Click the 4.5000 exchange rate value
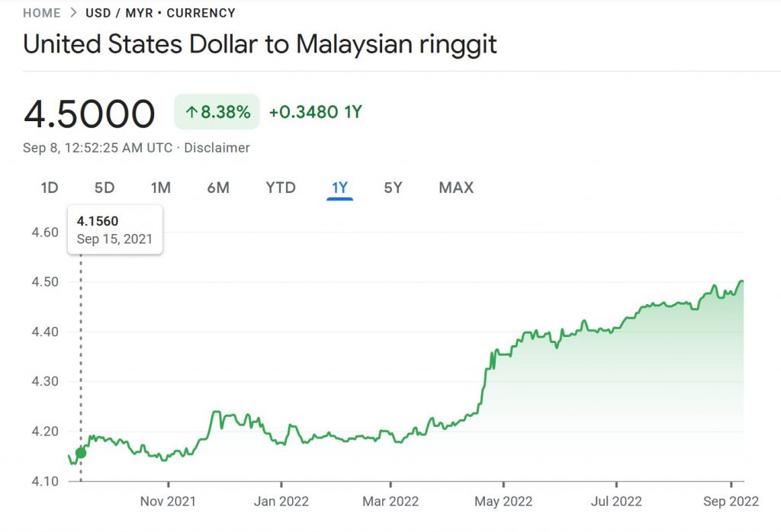 click(x=89, y=114)
